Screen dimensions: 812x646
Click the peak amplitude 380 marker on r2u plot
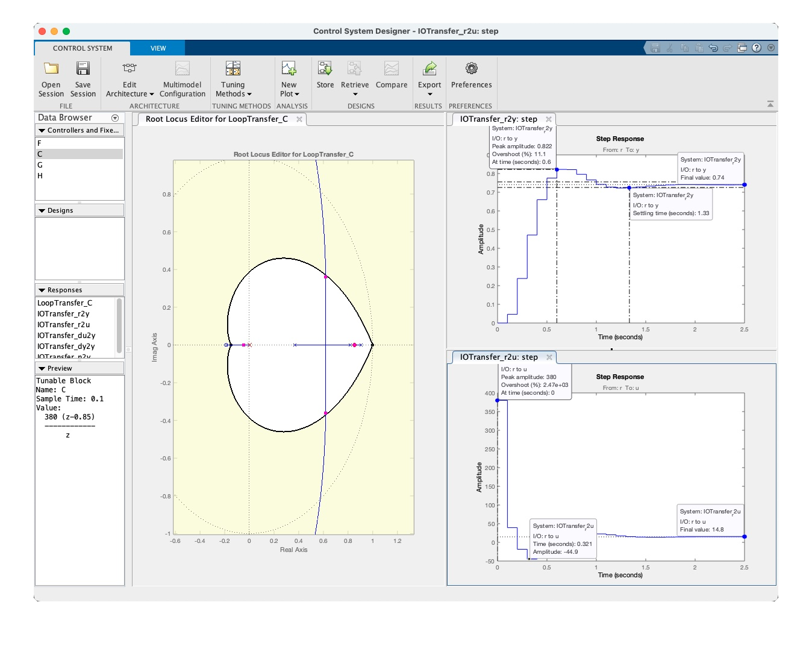tap(498, 400)
